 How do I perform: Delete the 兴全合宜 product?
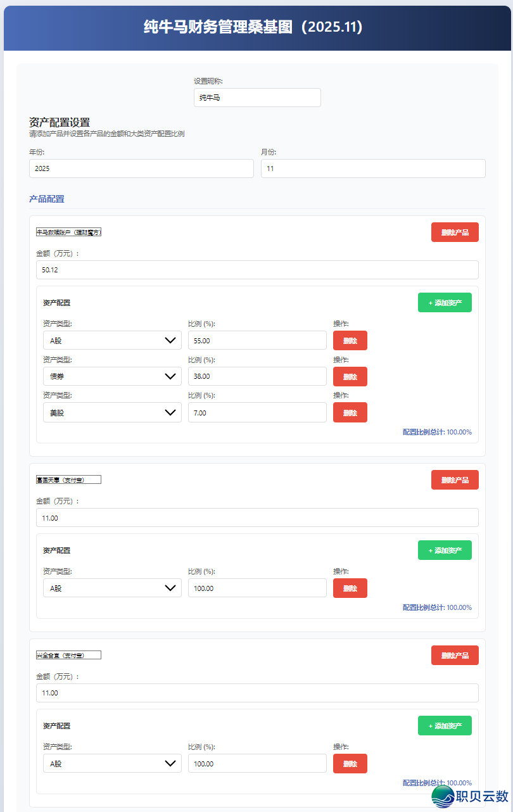pos(454,656)
